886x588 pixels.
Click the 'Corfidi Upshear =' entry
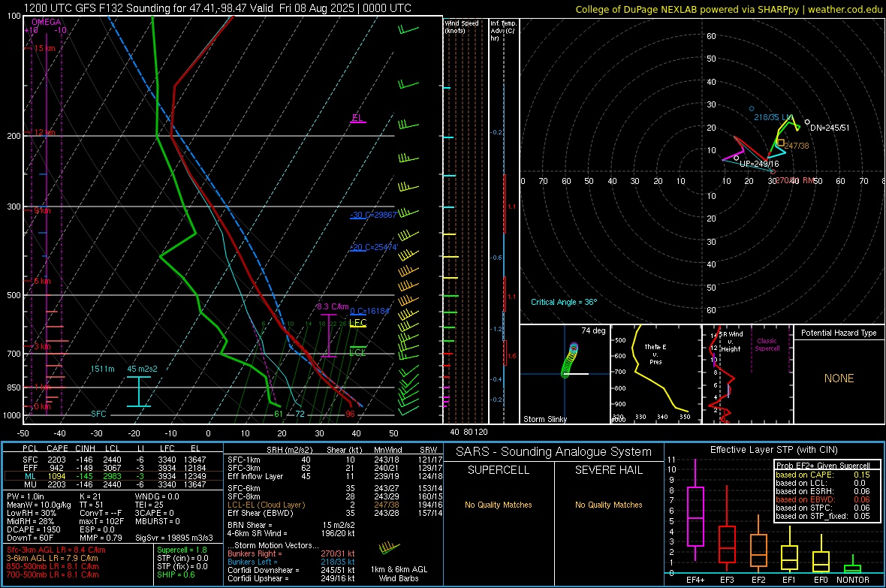click(x=291, y=578)
